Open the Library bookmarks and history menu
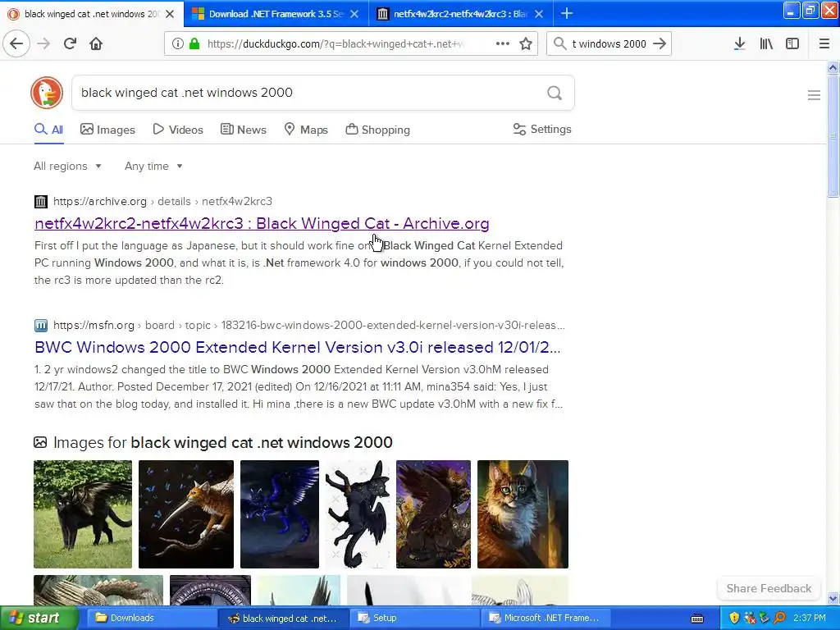The width and height of the screenshot is (840, 630). (766, 44)
